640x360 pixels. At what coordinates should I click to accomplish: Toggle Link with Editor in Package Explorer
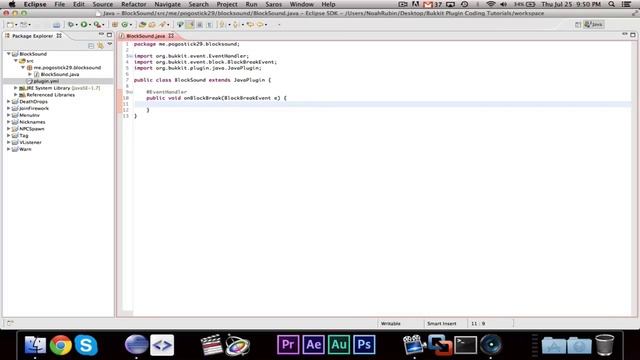(100, 46)
